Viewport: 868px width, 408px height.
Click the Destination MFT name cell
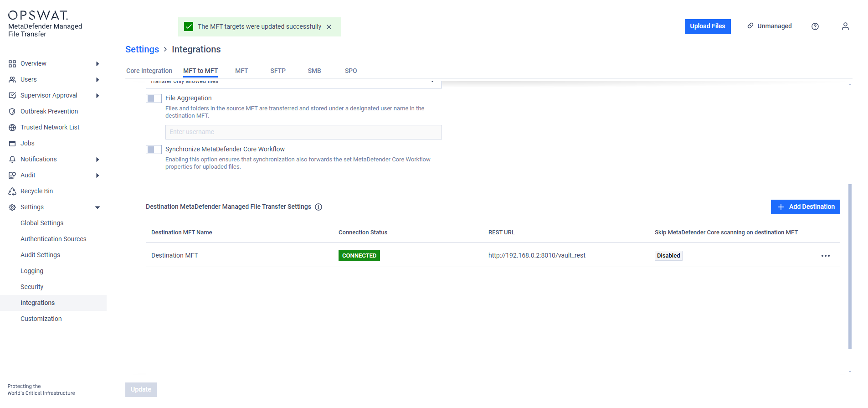click(175, 255)
